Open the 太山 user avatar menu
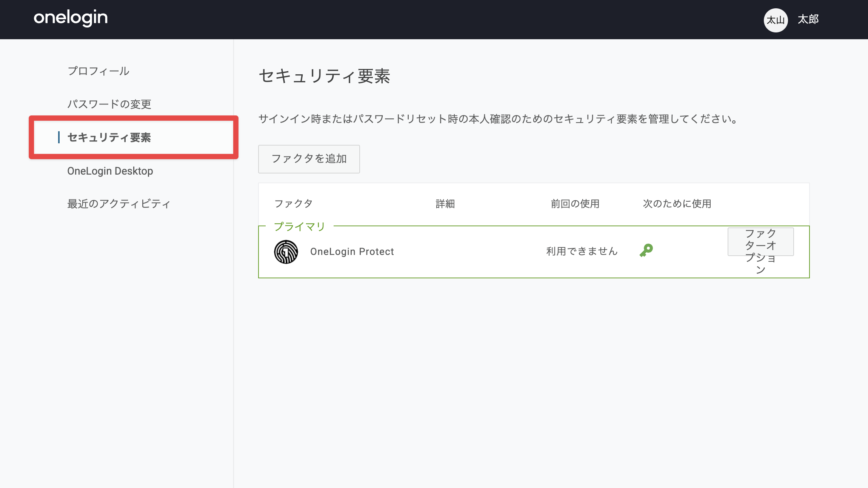Screen dimensions: 868x488 [x=776, y=20]
